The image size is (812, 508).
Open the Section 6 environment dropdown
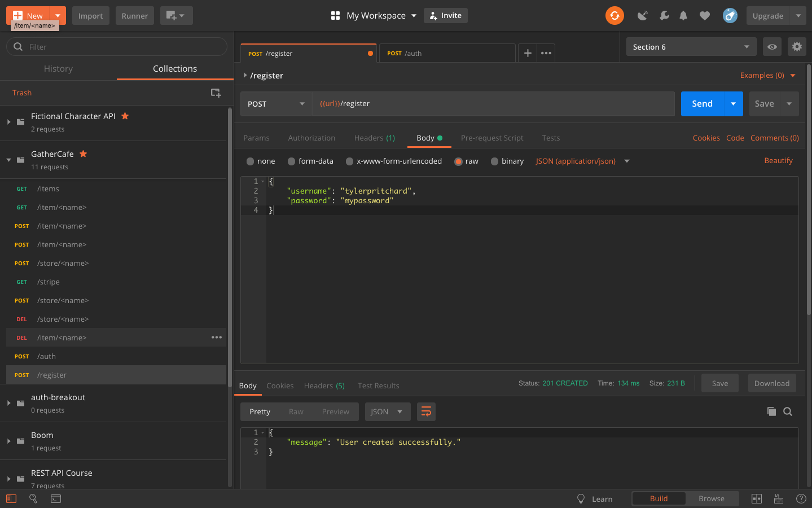pos(691,47)
